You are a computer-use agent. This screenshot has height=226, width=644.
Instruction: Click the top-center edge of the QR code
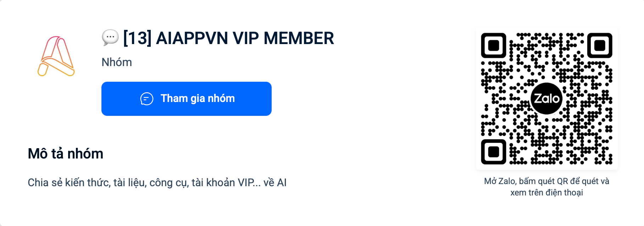click(x=546, y=35)
